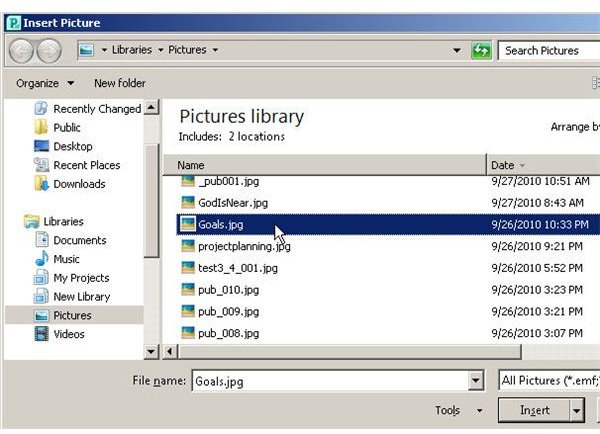The image size is (600, 434).
Task: Click the Pictures library icon in address bar
Action: (x=86, y=50)
